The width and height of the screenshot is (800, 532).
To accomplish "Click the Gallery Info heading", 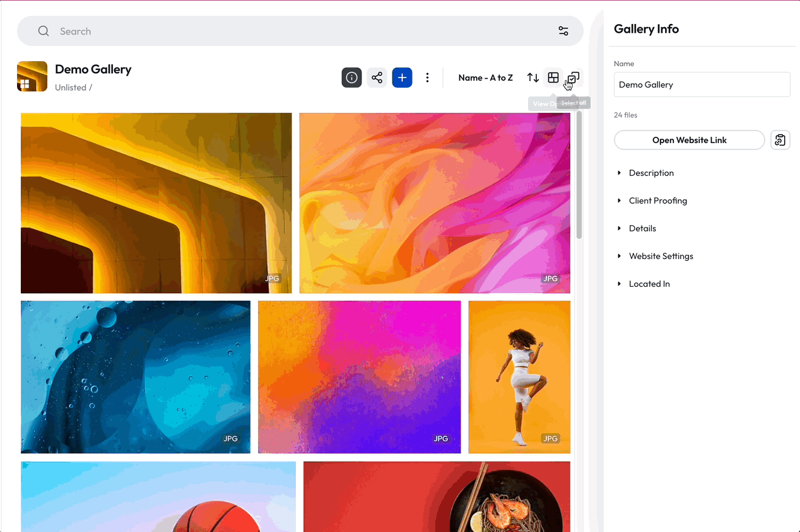I will point(646,29).
